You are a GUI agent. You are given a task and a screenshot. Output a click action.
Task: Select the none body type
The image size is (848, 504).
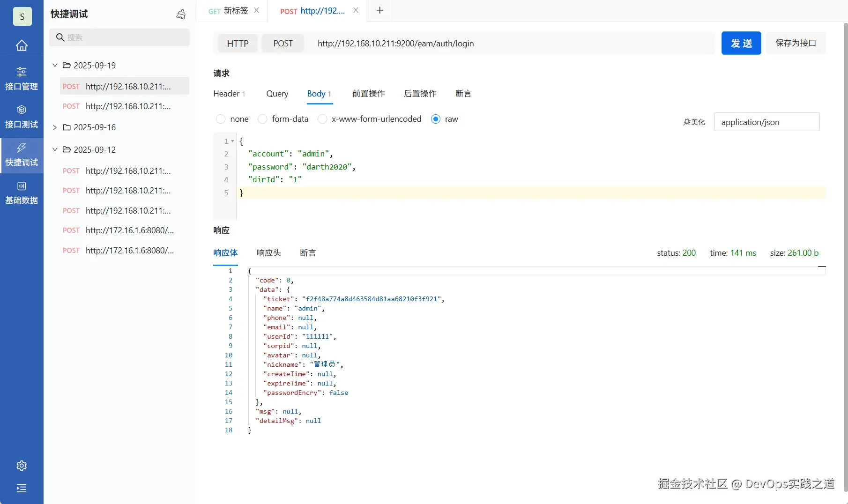[x=221, y=119]
